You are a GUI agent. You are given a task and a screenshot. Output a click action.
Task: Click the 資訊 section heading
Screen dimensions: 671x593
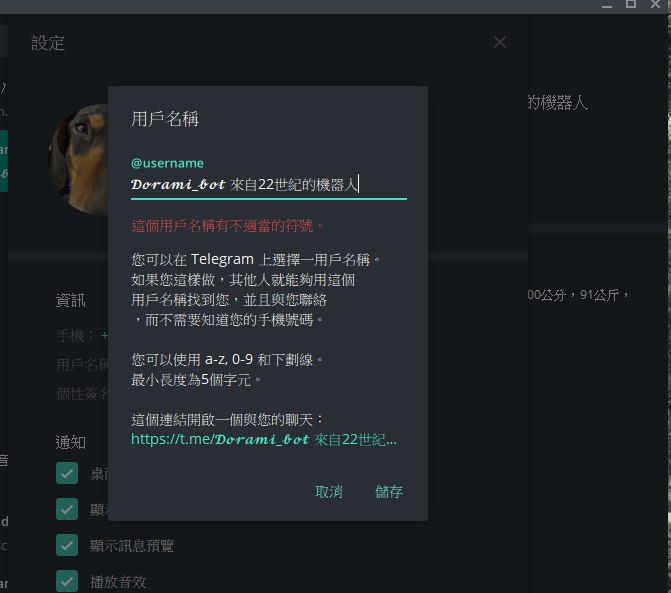pyautogui.click(x=71, y=300)
